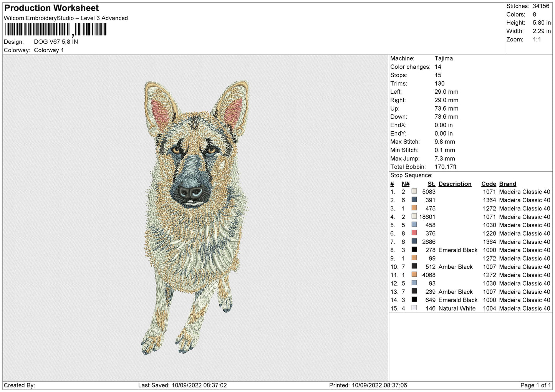The width and height of the screenshot is (555, 392).
Task: Select stitch count 18601 in row 4
Action: click(427, 217)
